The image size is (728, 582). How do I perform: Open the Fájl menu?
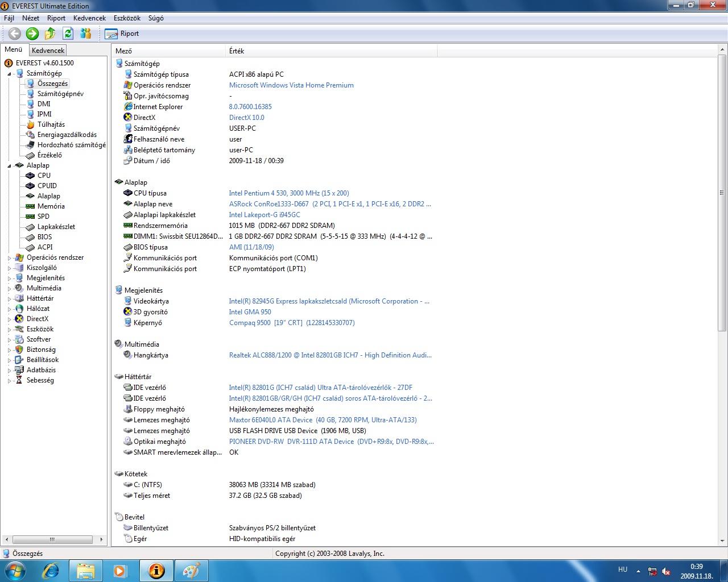[9, 18]
